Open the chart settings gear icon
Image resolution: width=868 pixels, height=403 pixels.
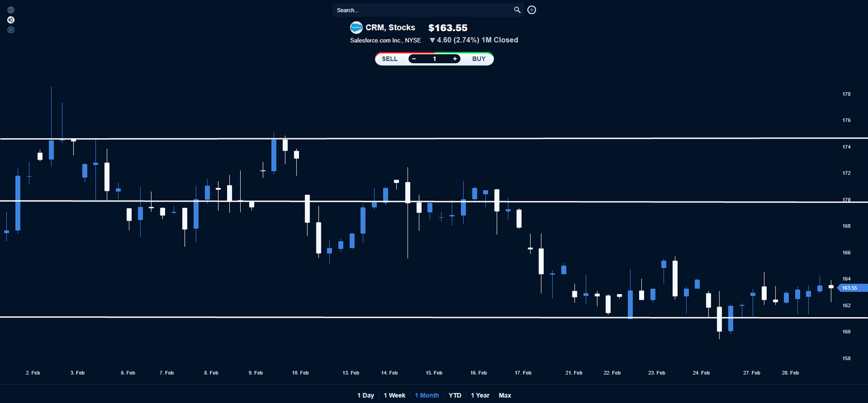point(11,29)
